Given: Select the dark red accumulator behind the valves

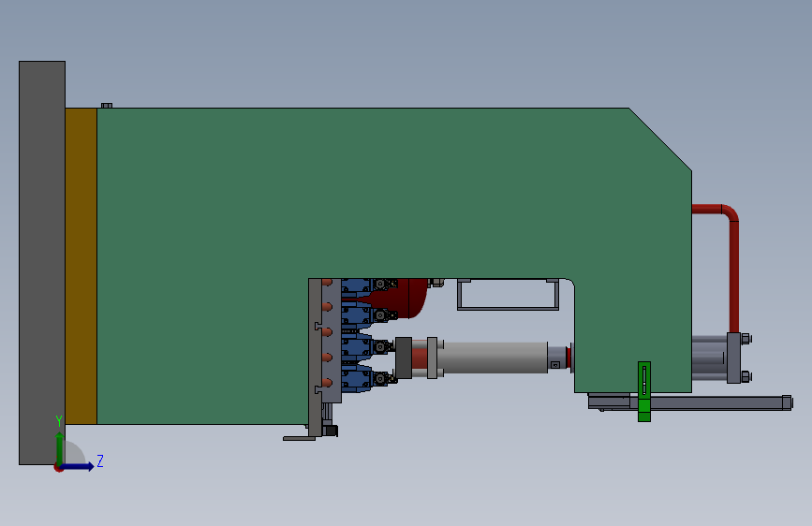Looking at the screenshot, I should tap(406, 300).
